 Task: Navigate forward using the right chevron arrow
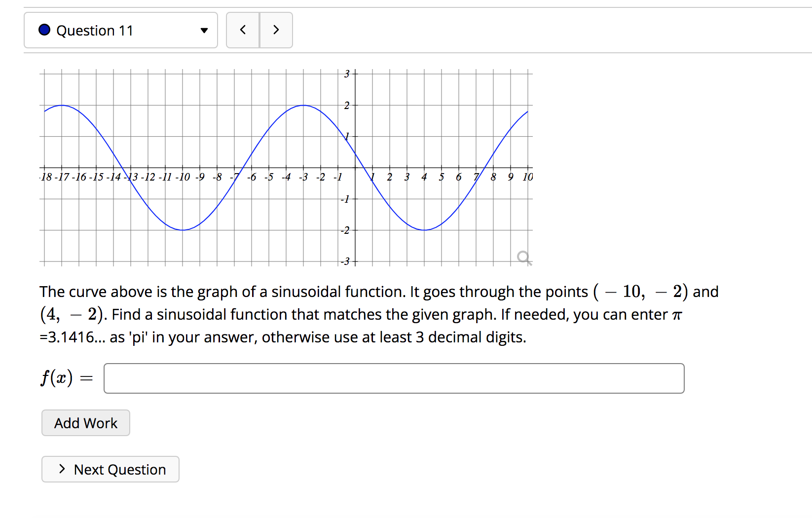click(276, 30)
